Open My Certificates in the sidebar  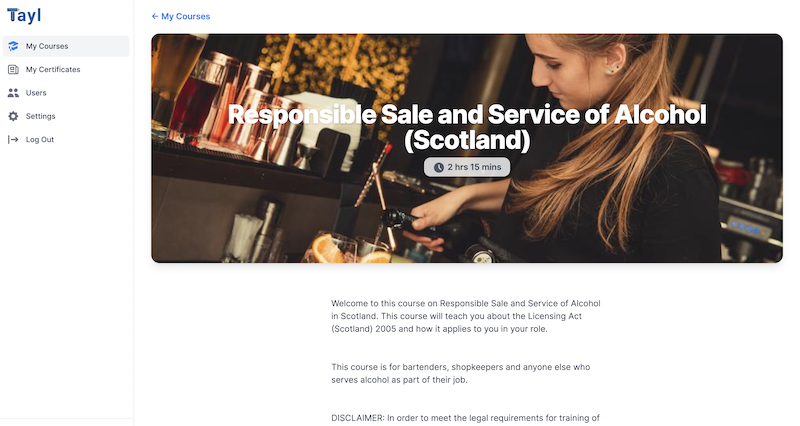[66, 69]
